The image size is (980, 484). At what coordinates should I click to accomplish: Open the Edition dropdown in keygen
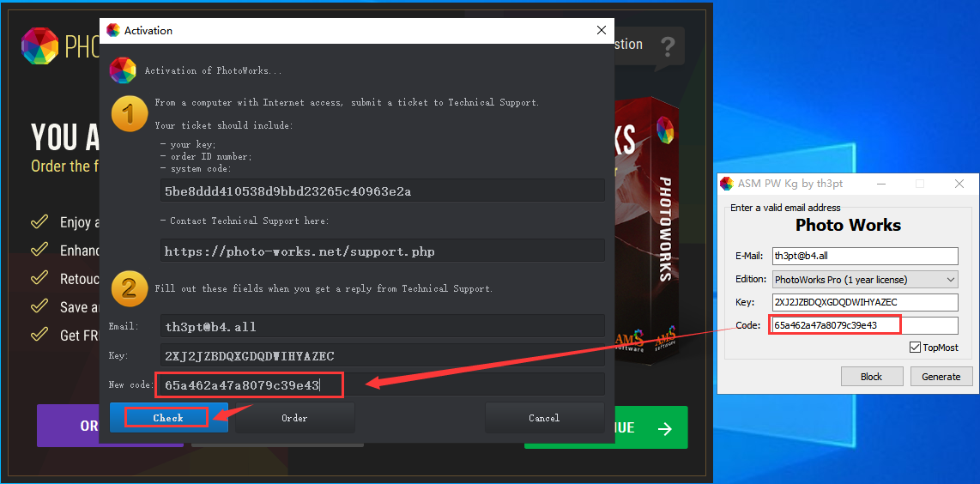click(x=865, y=279)
